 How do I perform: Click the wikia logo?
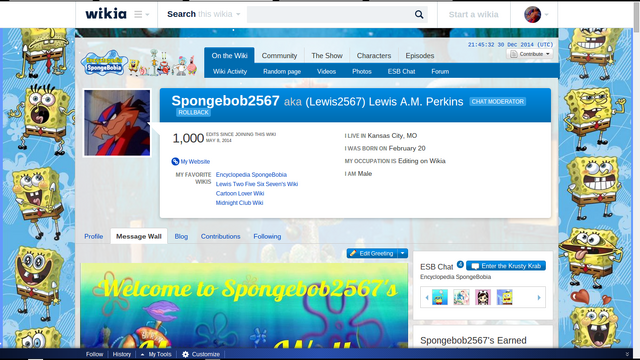click(x=106, y=14)
